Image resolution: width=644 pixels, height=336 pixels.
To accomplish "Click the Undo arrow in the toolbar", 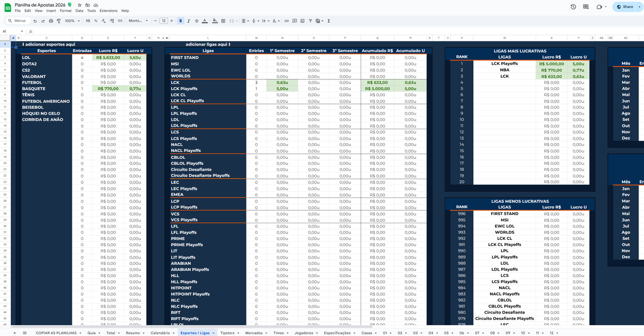I will click(x=35, y=21).
